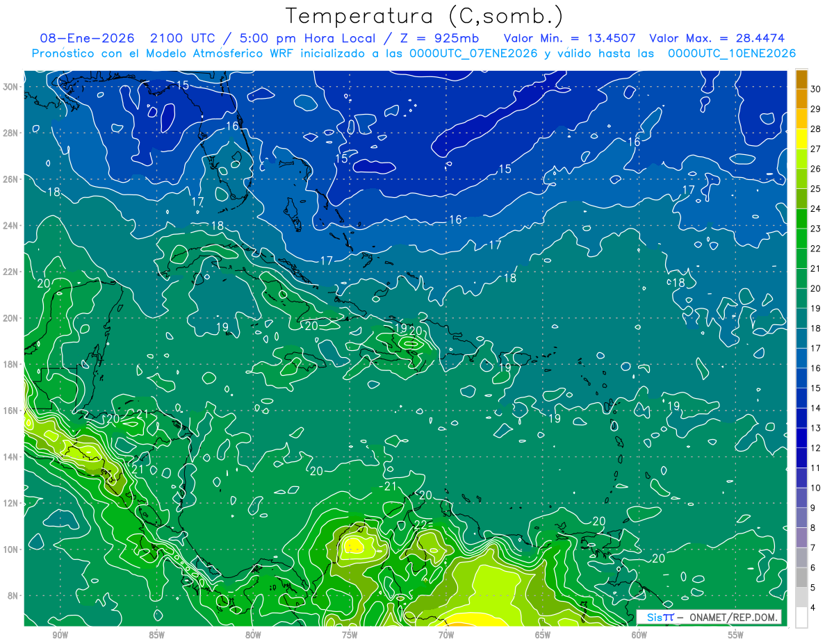Click the 'SisTT - ONAMET/REP.DOM.' credit box
834x644 pixels.
tap(708, 617)
